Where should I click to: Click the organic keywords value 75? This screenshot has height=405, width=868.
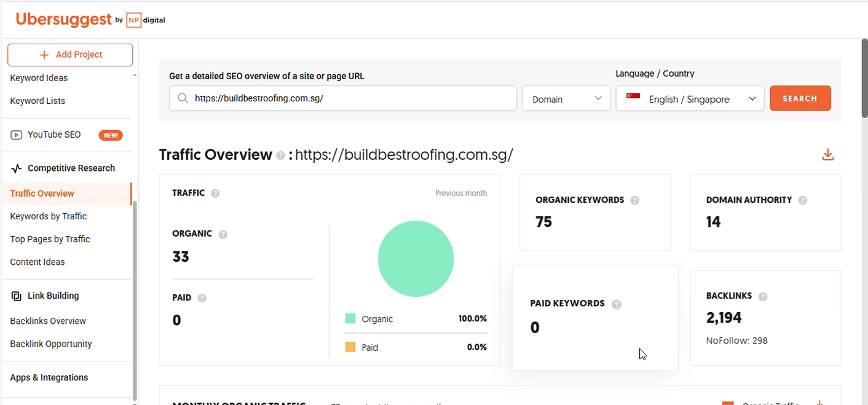pyautogui.click(x=544, y=222)
